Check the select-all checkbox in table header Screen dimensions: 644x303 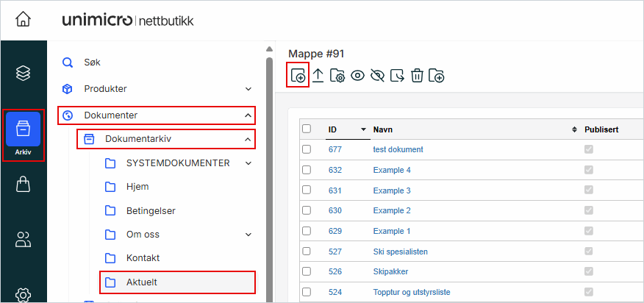pos(307,129)
